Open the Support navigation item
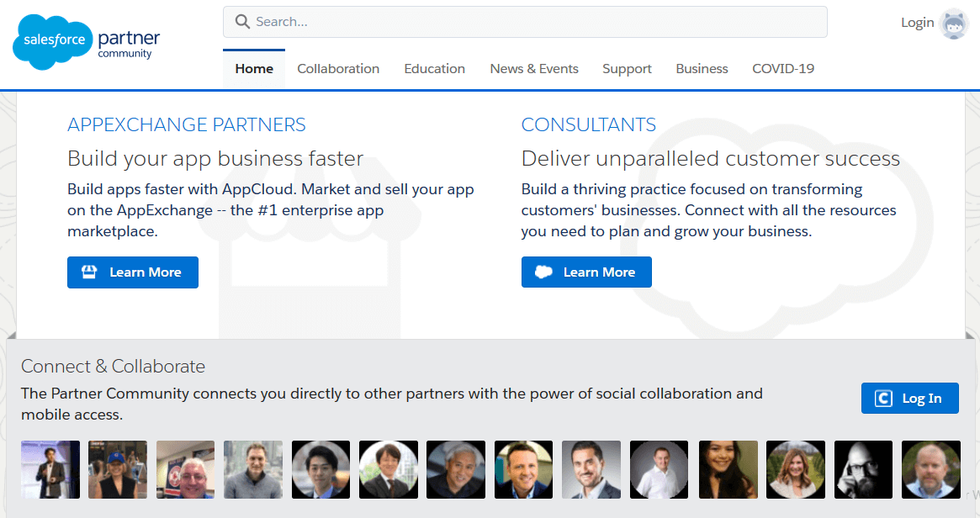Image resolution: width=980 pixels, height=518 pixels. tap(627, 69)
